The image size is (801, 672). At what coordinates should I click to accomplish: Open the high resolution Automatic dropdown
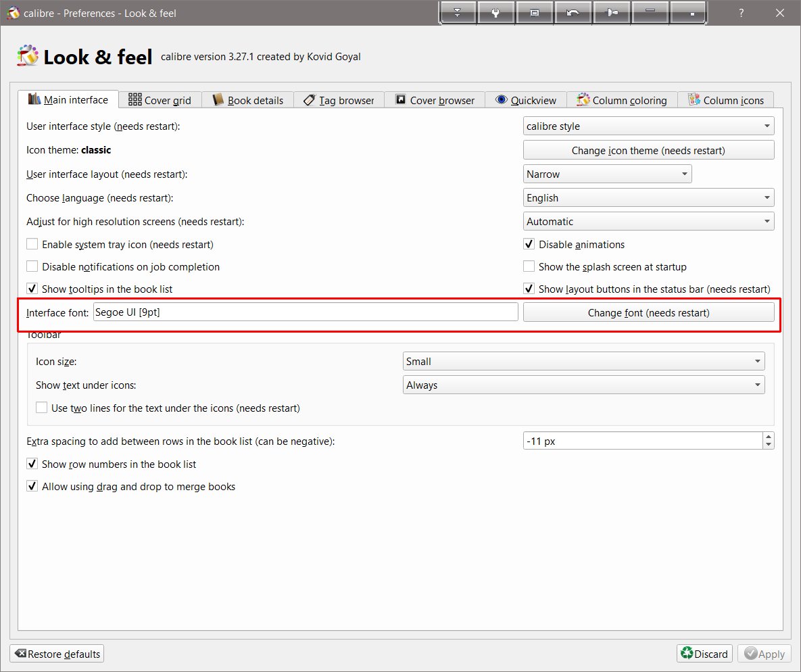pyautogui.click(x=648, y=221)
